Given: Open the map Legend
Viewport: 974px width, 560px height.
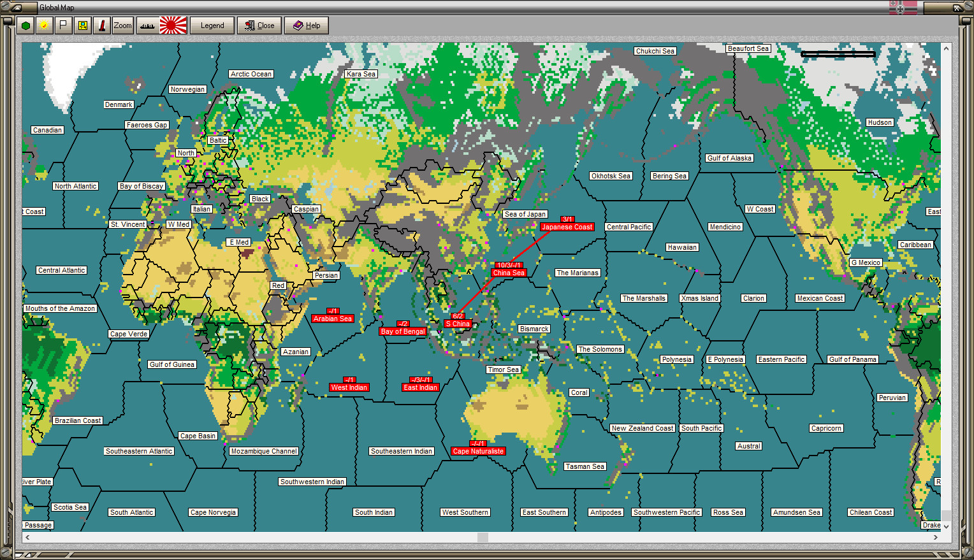Looking at the screenshot, I should coord(212,25).
